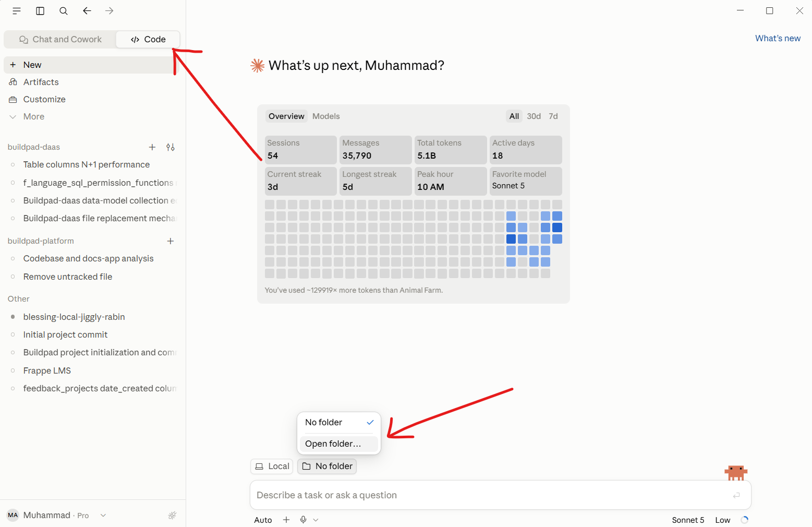Image resolution: width=812 pixels, height=527 pixels.
Task: Switch the usage range to 30d
Action: coord(534,116)
